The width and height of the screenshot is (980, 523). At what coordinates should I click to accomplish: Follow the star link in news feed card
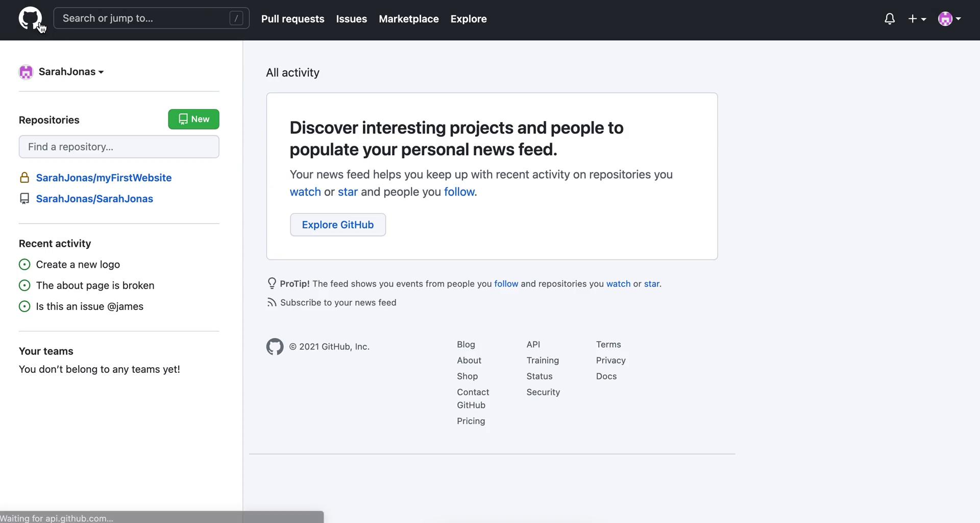pos(348,192)
